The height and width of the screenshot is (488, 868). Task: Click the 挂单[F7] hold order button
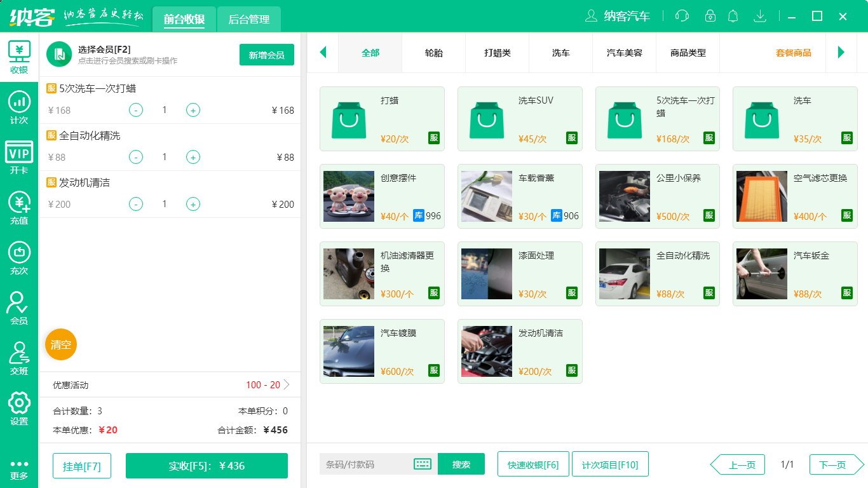click(82, 466)
